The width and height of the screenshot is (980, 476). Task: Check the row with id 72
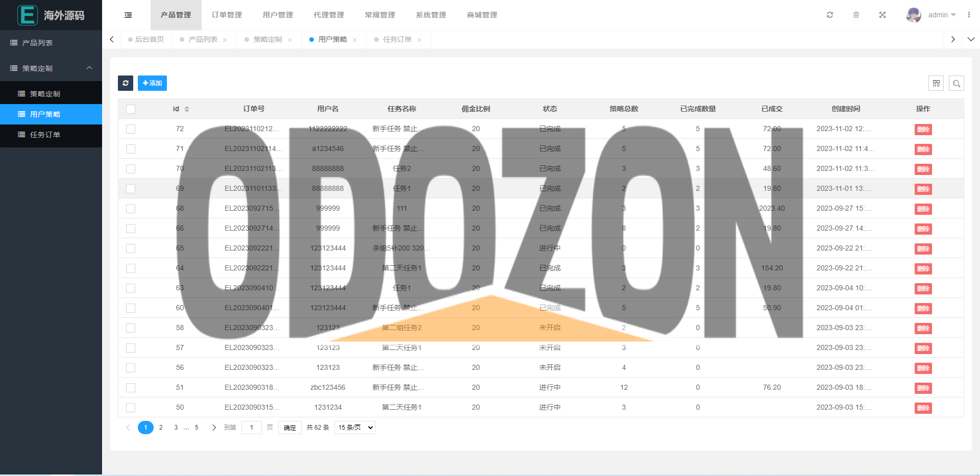click(x=131, y=129)
